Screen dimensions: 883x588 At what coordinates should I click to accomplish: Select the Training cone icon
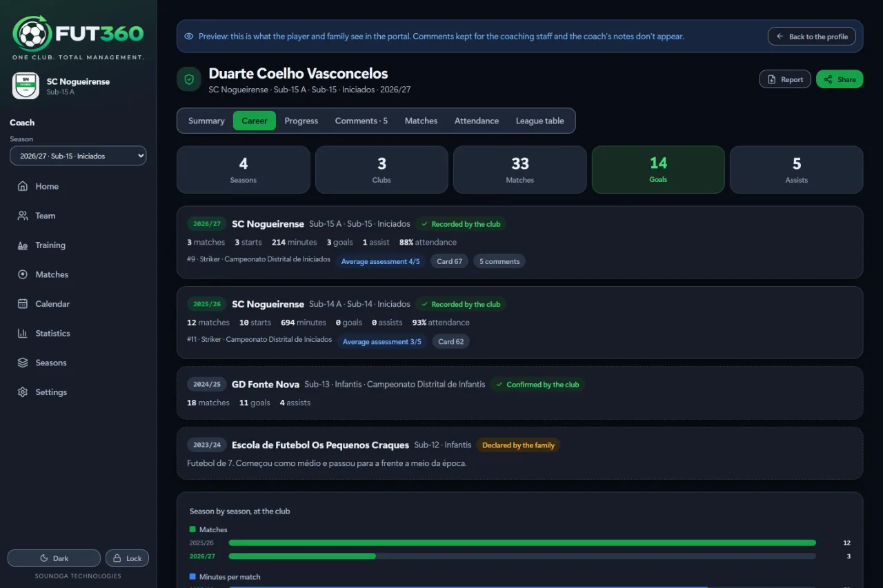click(x=23, y=245)
